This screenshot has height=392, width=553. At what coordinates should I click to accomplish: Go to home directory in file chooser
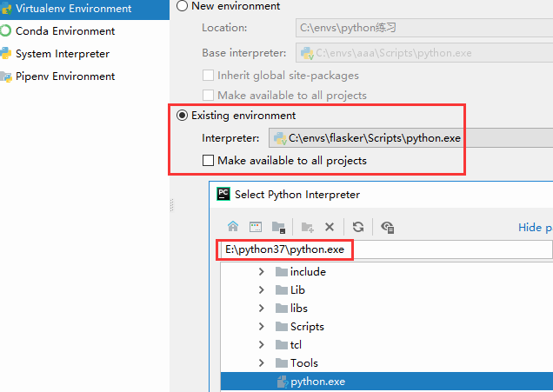[x=233, y=227]
